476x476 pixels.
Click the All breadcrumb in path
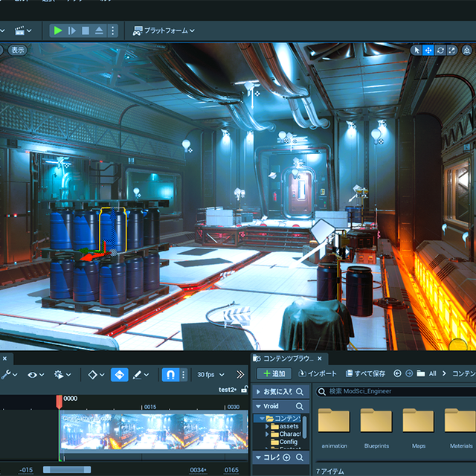click(432, 373)
